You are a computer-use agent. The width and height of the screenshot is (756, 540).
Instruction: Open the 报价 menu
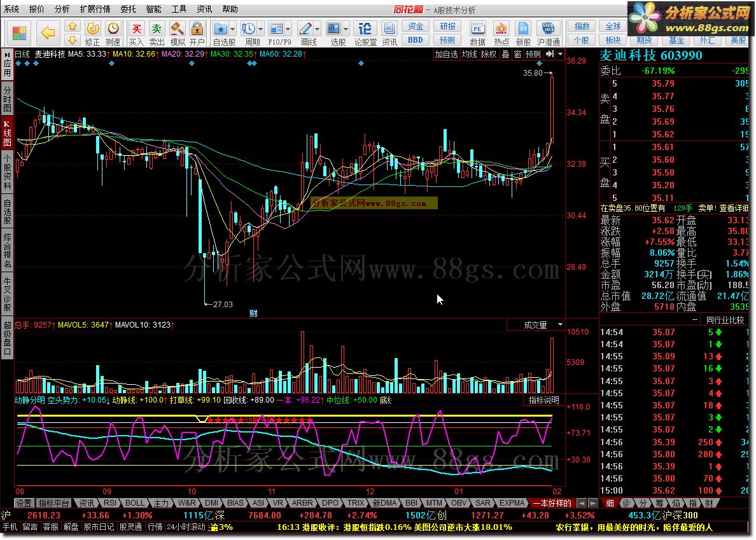click(x=37, y=9)
